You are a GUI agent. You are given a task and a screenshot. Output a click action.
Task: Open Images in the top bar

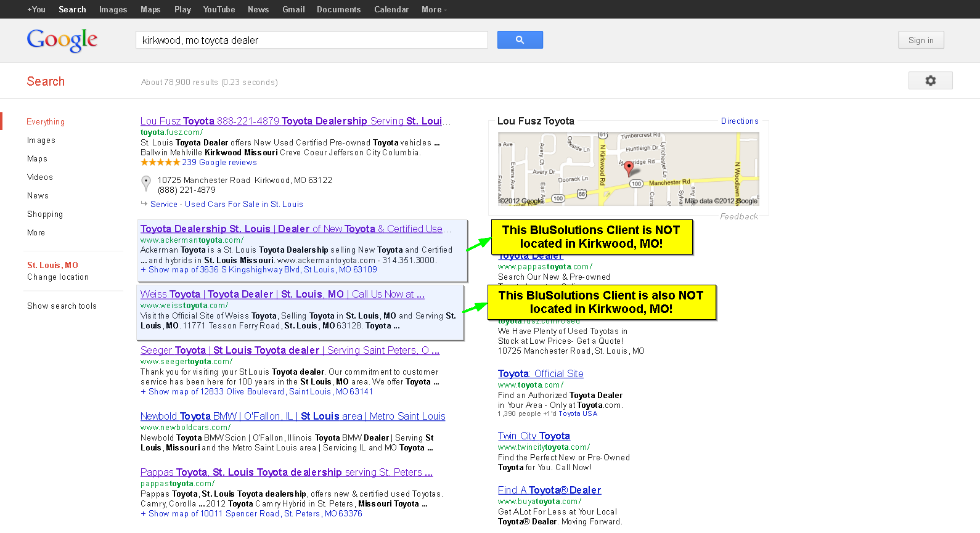click(x=113, y=9)
